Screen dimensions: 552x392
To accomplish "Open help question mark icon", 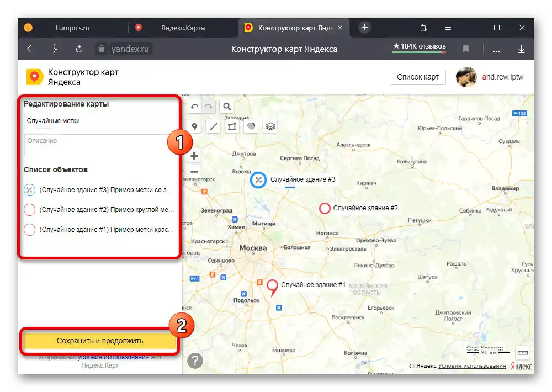I will (195, 361).
